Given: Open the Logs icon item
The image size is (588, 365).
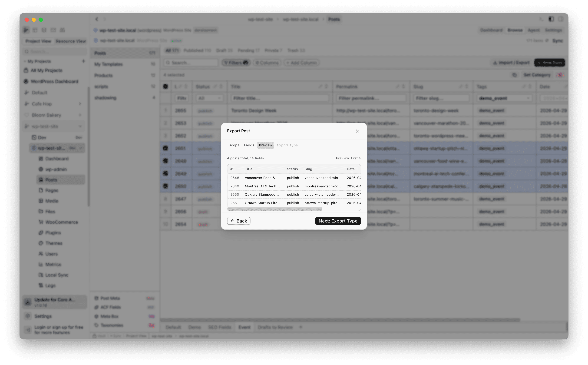Looking at the screenshot, I should click(41, 285).
